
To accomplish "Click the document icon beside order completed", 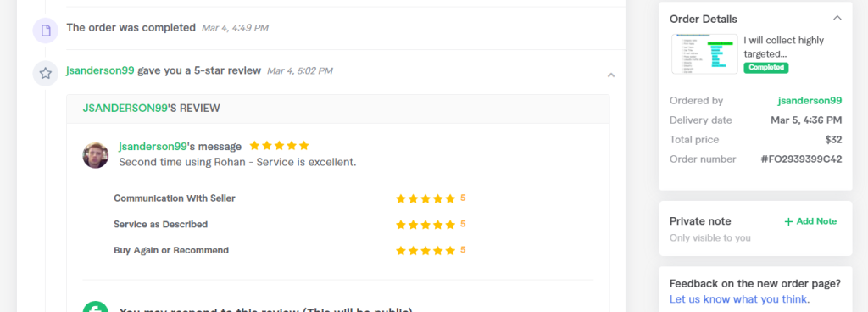I will click(46, 30).
